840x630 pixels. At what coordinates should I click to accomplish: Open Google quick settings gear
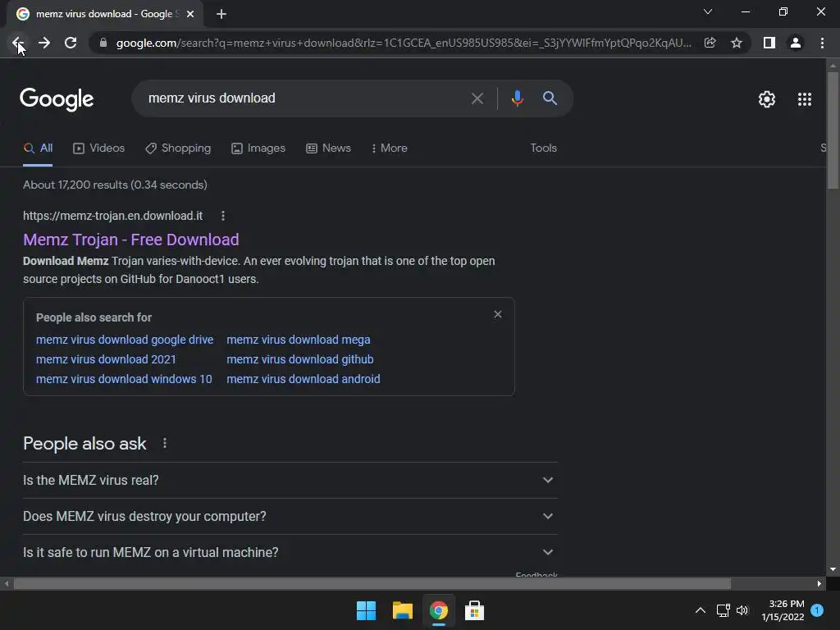pos(767,99)
